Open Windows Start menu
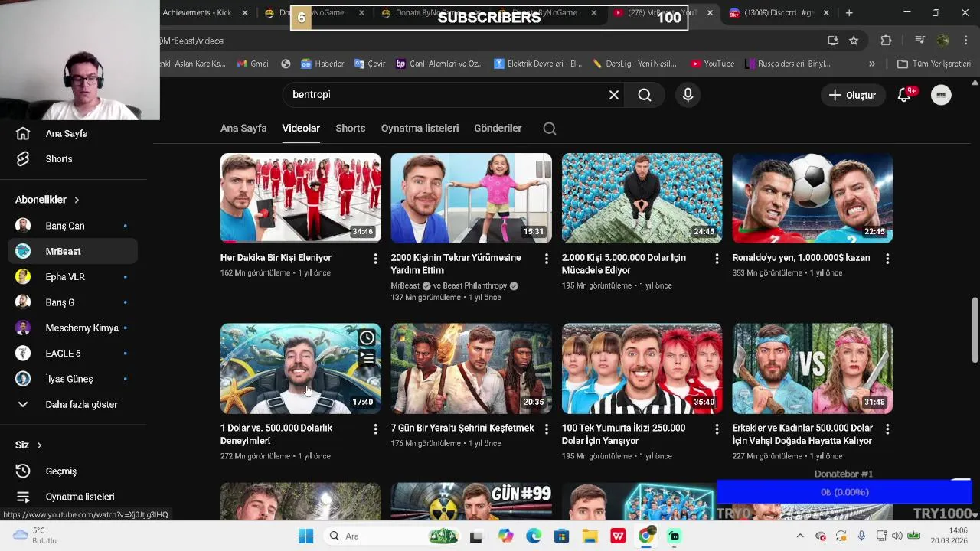The height and width of the screenshot is (551, 980). pos(305,536)
